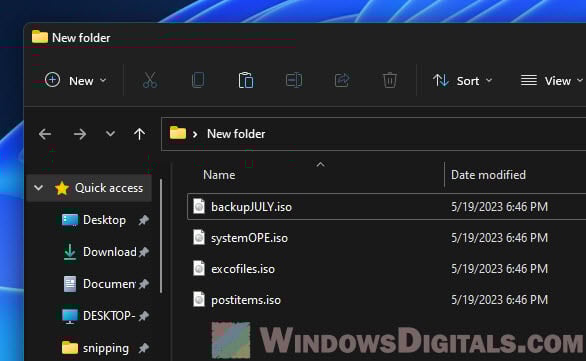586x361 pixels.
Task: Click the Cut scissors icon
Action: pos(150,80)
